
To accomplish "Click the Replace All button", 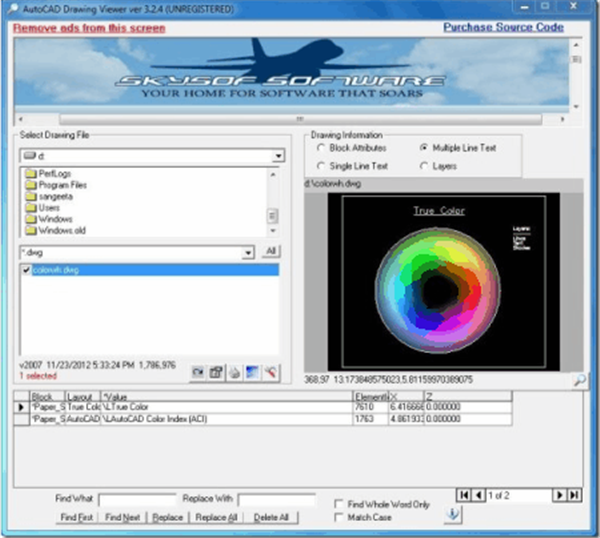I will (216, 517).
